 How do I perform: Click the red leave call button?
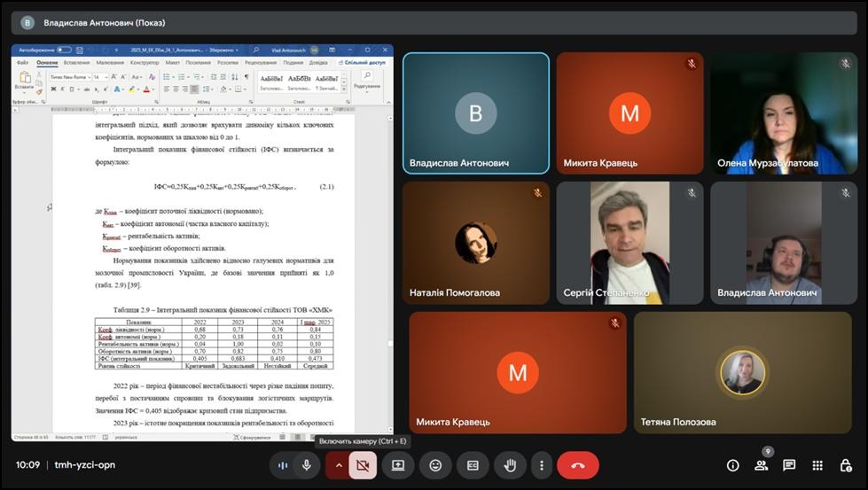pyautogui.click(x=577, y=465)
